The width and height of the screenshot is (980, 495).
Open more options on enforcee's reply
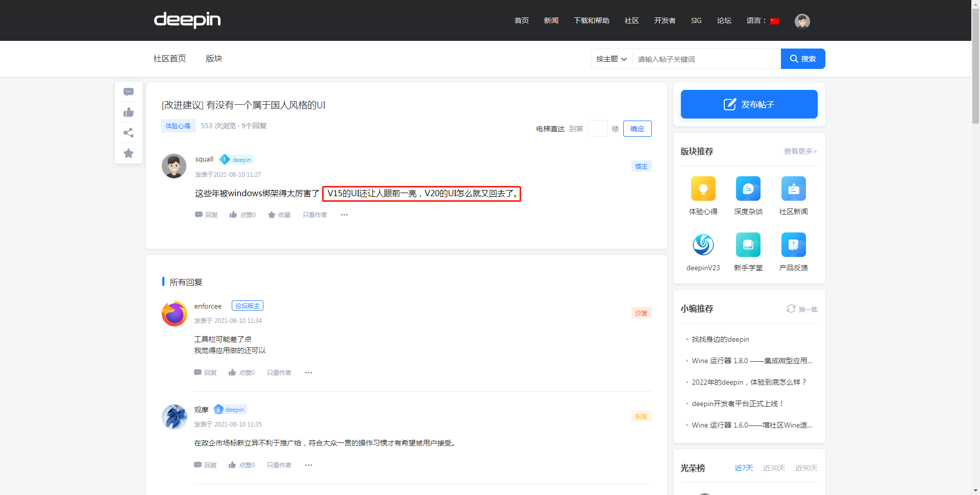(x=309, y=373)
